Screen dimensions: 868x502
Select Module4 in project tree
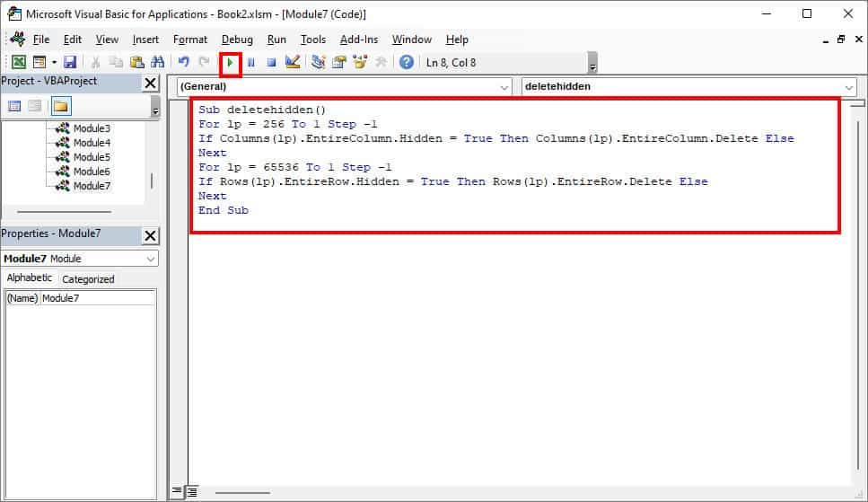tap(92, 143)
